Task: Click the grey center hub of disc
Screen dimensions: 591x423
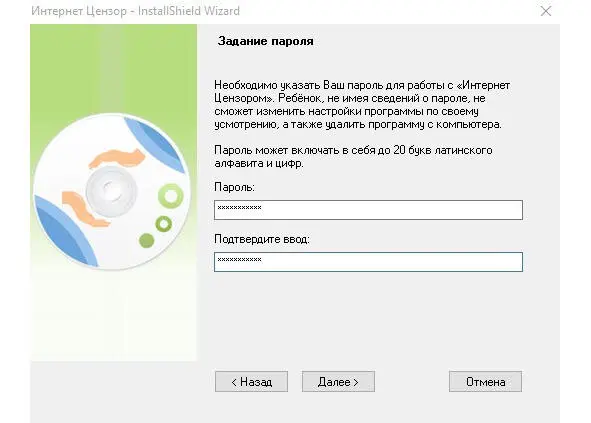Action: (111, 191)
